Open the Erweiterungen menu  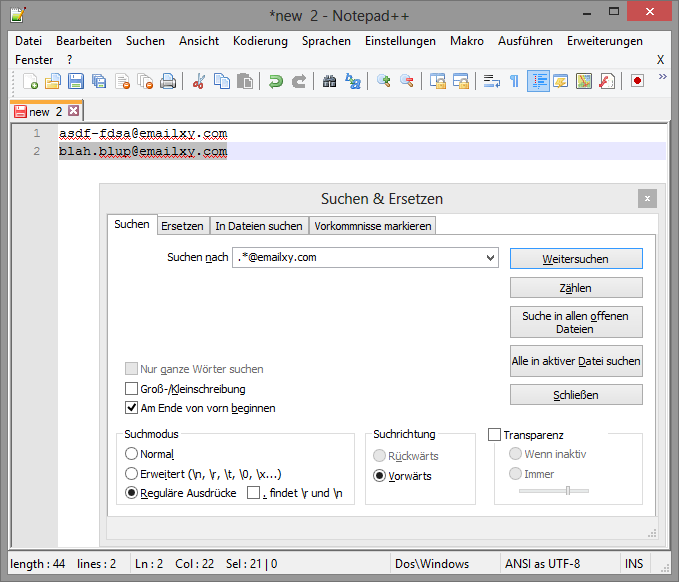coord(605,41)
